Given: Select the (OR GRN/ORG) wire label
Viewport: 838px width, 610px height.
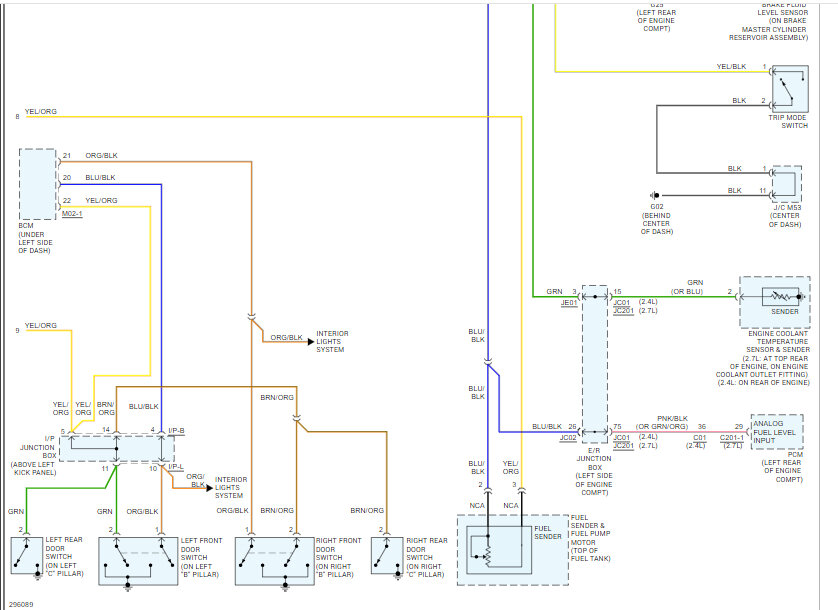Looking at the screenshot, I should [662, 427].
